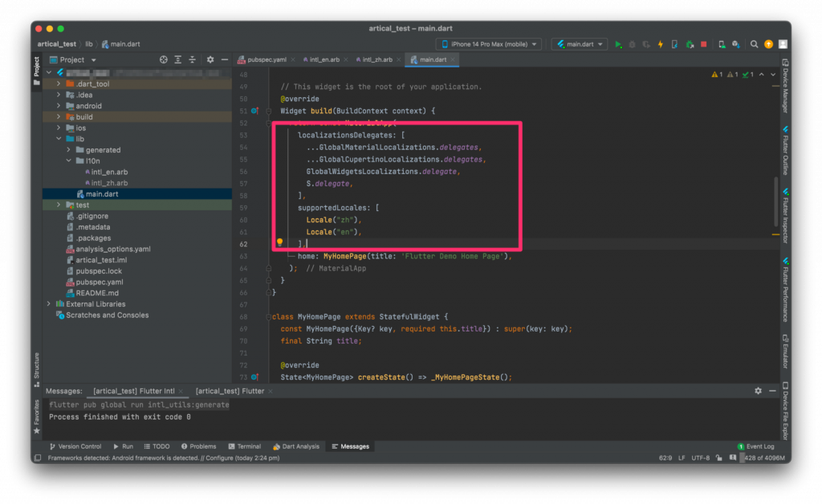Click Flutter Attach debugger to process icon
Image resolution: width=822 pixels, height=504 pixels.
pyautogui.click(x=674, y=44)
